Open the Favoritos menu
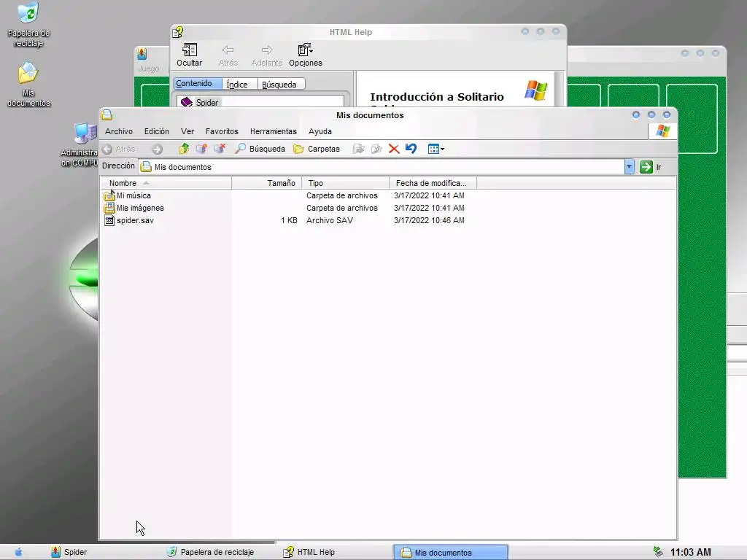 pos(222,131)
